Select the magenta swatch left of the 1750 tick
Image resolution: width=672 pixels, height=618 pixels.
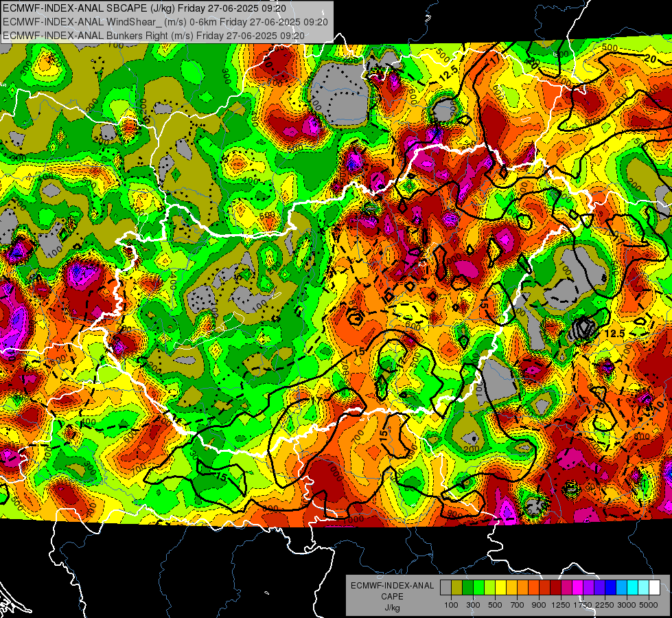578,588
